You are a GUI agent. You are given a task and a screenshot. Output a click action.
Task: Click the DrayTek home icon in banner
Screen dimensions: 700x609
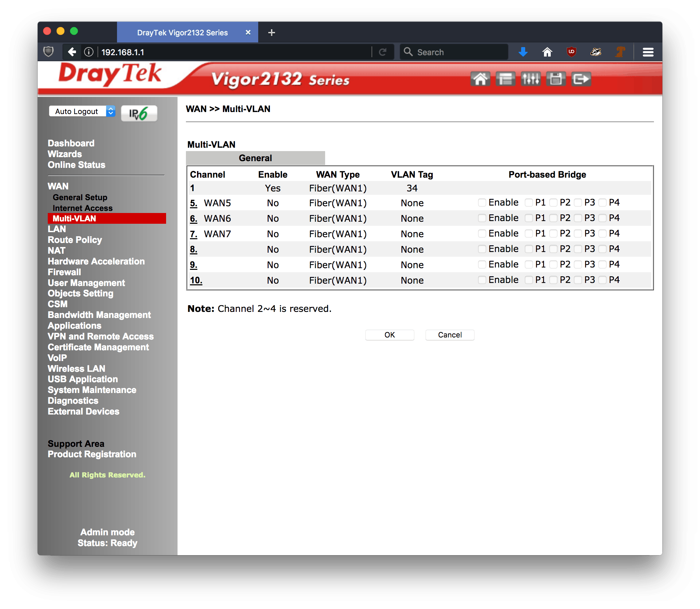pos(480,79)
